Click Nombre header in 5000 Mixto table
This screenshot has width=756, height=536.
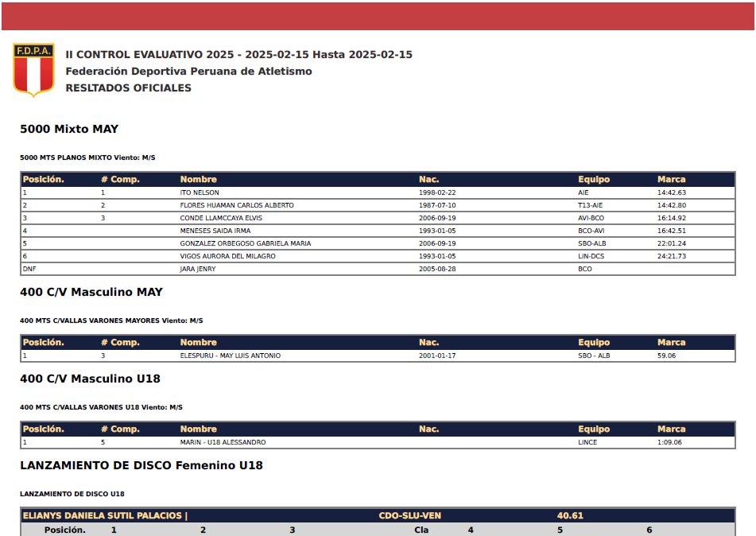click(198, 179)
